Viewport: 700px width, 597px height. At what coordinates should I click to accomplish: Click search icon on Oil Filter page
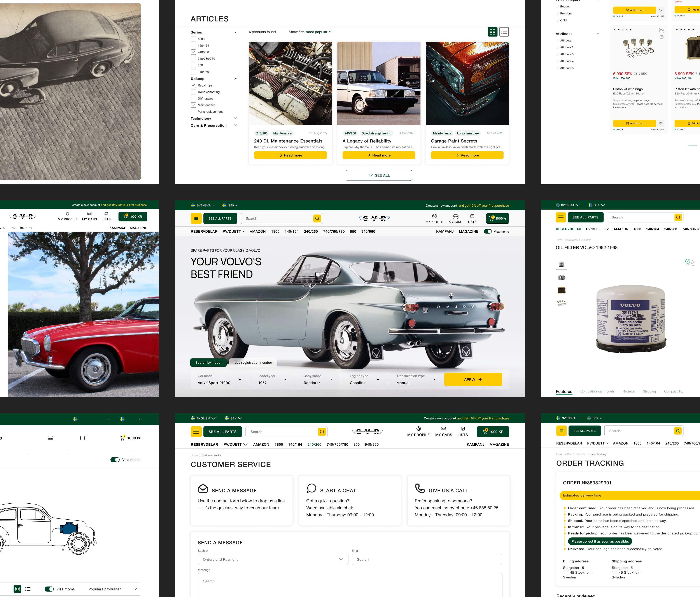pyautogui.click(x=678, y=217)
